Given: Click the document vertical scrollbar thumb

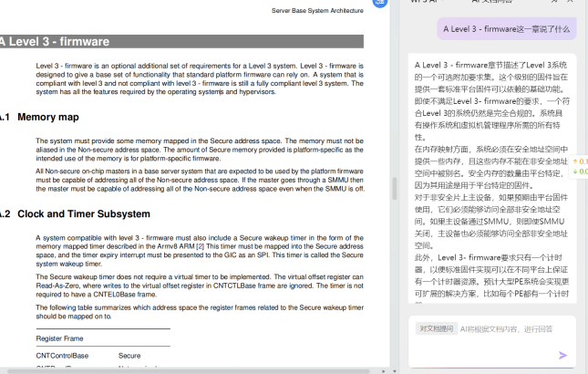Looking at the screenshot, I should [x=394, y=188].
